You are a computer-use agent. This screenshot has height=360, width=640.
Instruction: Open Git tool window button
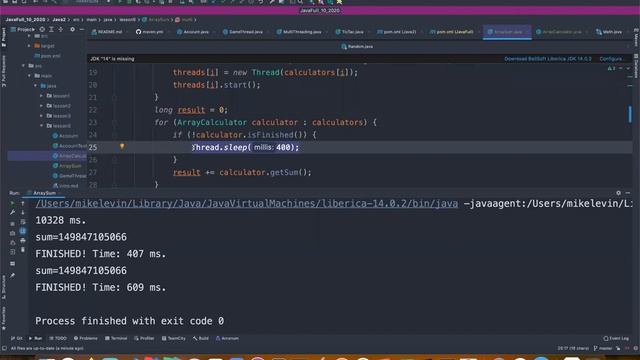[x=17, y=338]
